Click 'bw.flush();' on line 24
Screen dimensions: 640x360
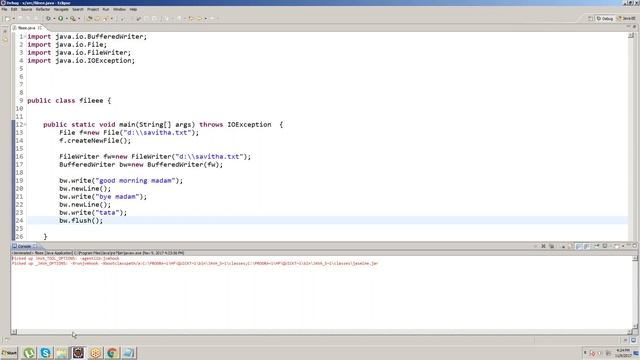[81, 220]
